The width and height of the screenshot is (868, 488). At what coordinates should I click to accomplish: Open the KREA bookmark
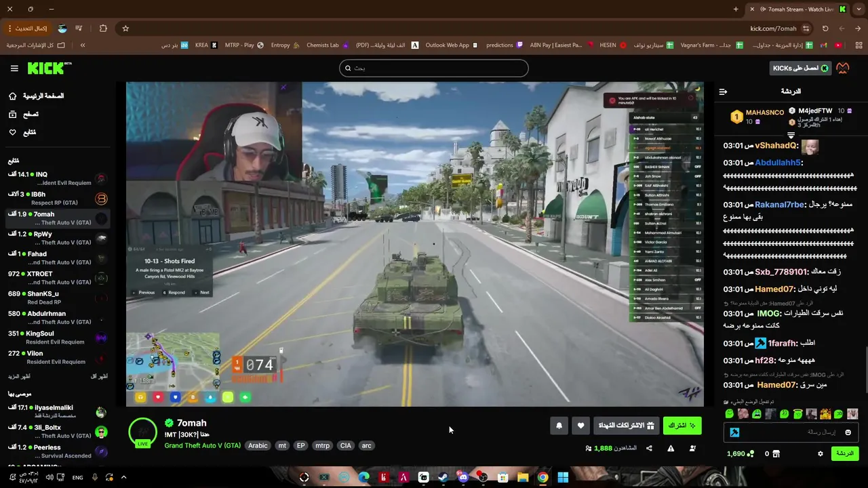(205, 45)
